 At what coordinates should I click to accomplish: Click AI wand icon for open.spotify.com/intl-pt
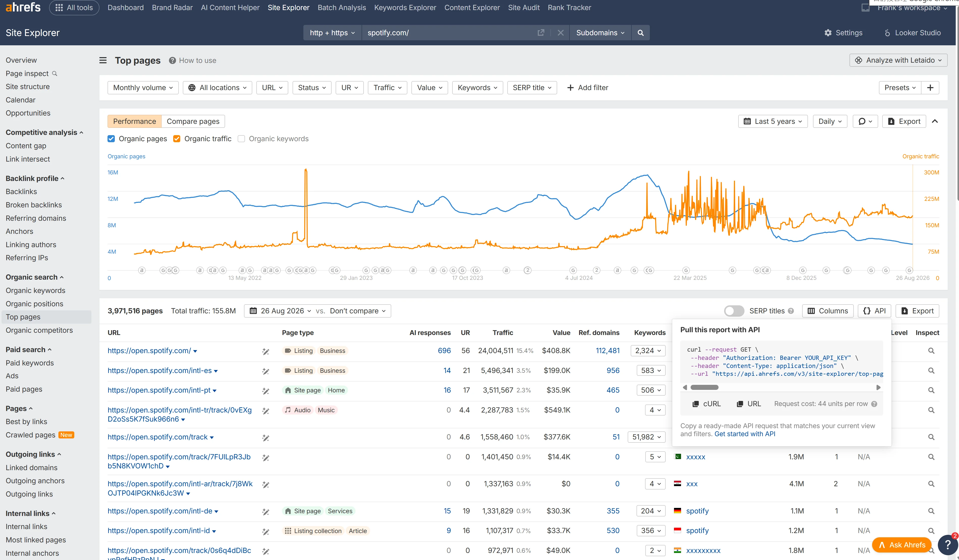pos(266,391)
